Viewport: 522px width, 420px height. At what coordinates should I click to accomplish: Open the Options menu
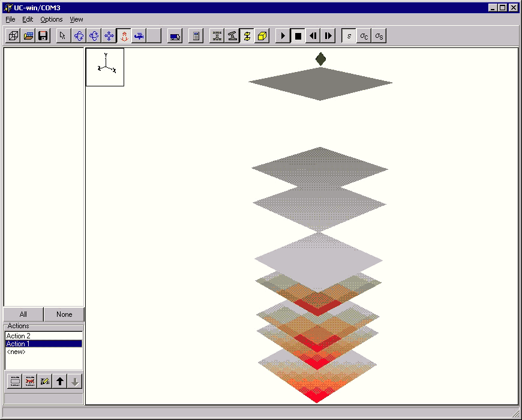tap(51, 19)
